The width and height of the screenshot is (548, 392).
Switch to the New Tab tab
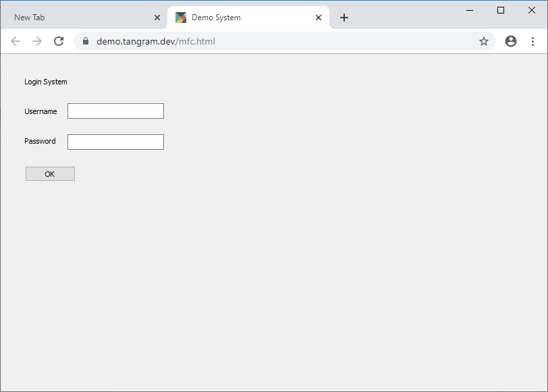(x=74, y=17)
